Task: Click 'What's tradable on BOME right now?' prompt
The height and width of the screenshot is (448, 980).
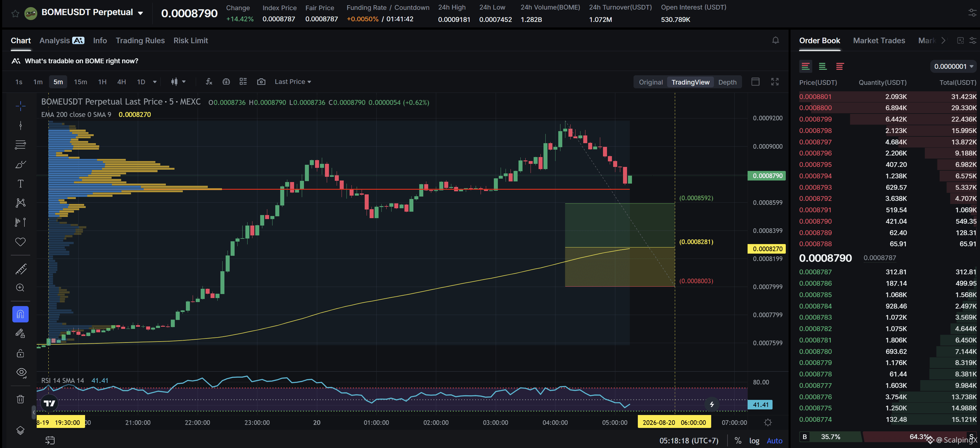Action: coord(81,61)
